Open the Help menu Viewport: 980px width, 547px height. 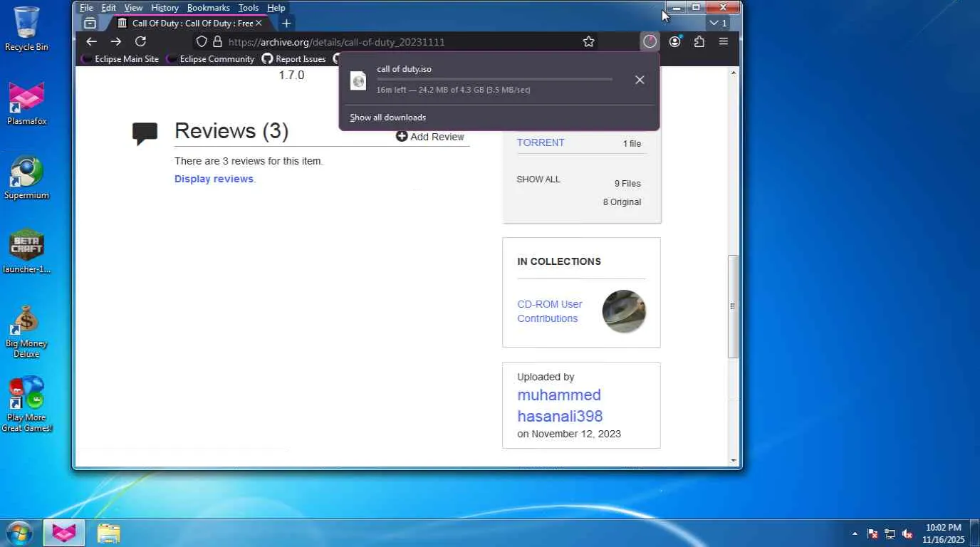276,8
